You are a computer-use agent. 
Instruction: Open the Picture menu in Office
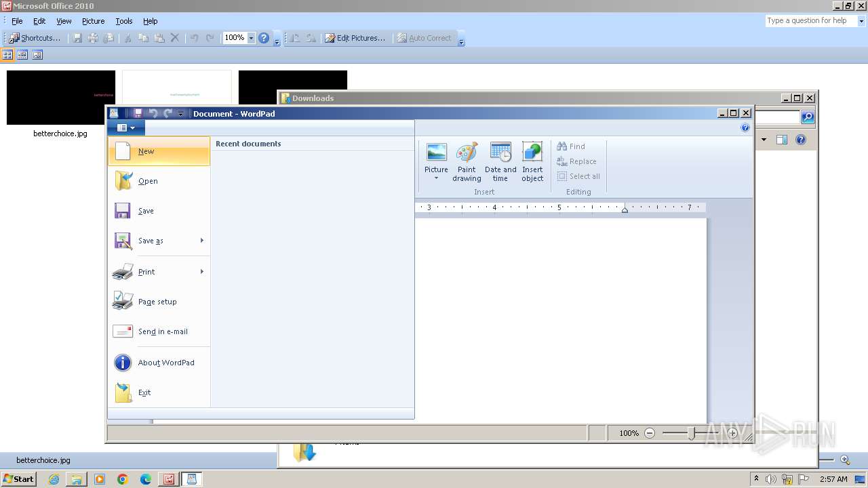point(93,21)
